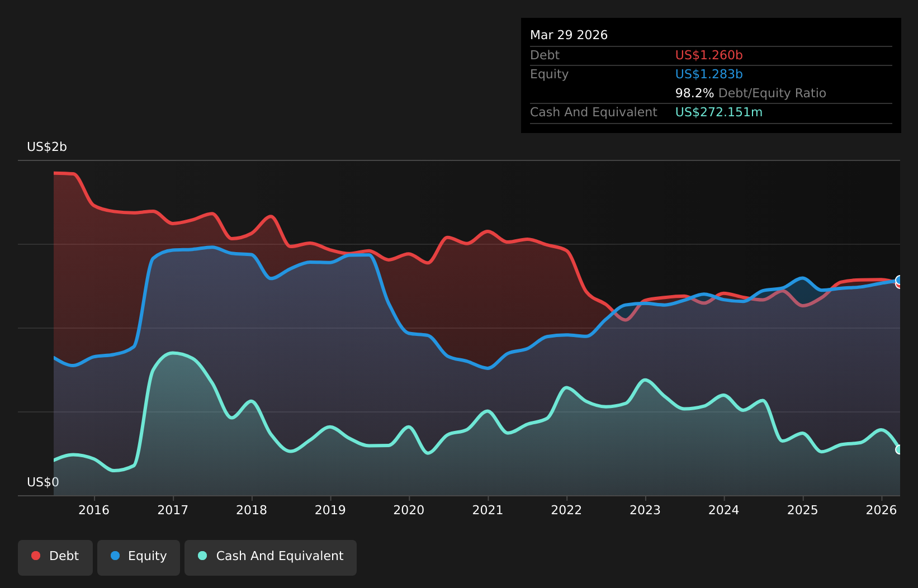Click the 98.2% Debt/Equity Ratio text
This screenshot has height=588, width=918.
point(750,93)
